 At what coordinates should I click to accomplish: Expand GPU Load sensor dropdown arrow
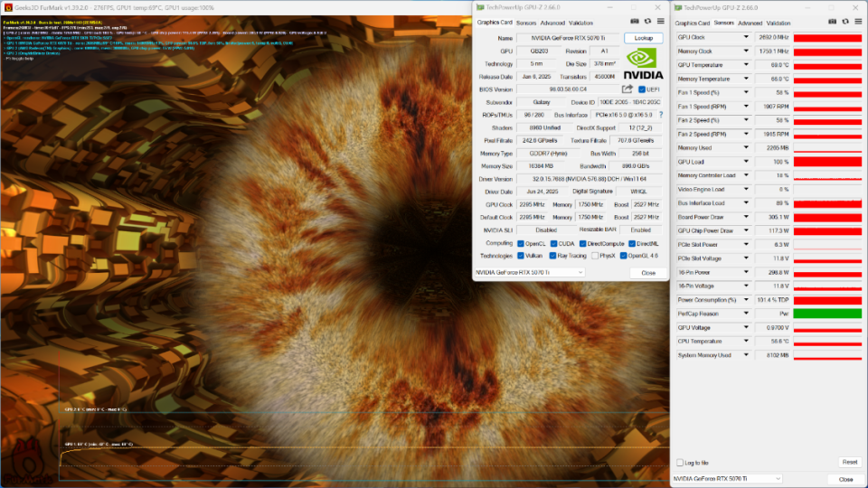746,162
